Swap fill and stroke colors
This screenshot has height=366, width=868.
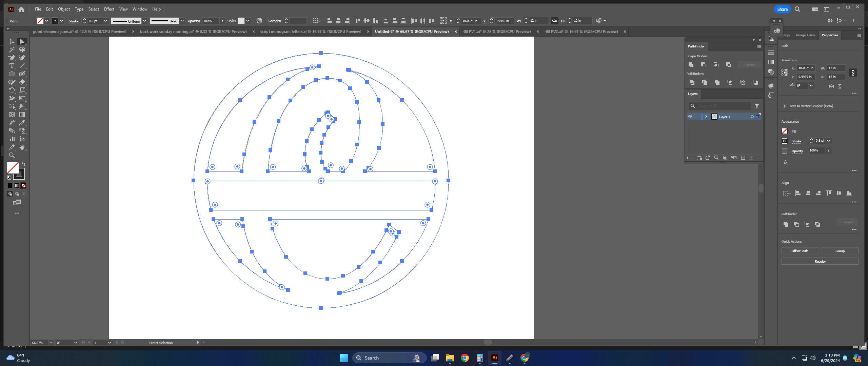(23, 164)
